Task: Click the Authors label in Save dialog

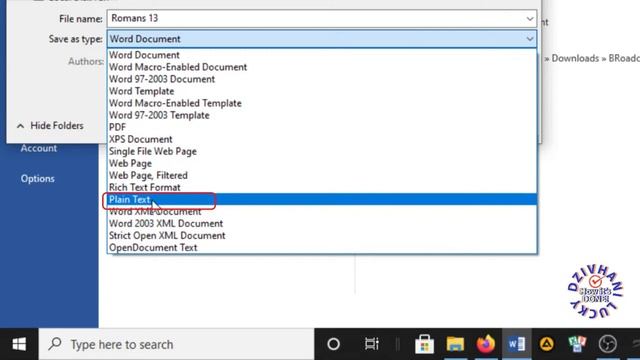Action: point(86,62)
